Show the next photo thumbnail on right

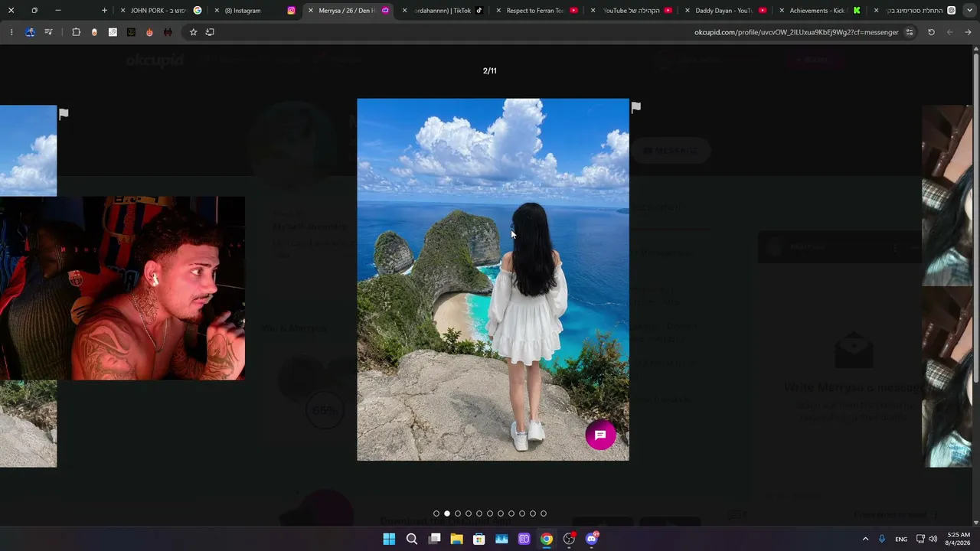(947, 285)
